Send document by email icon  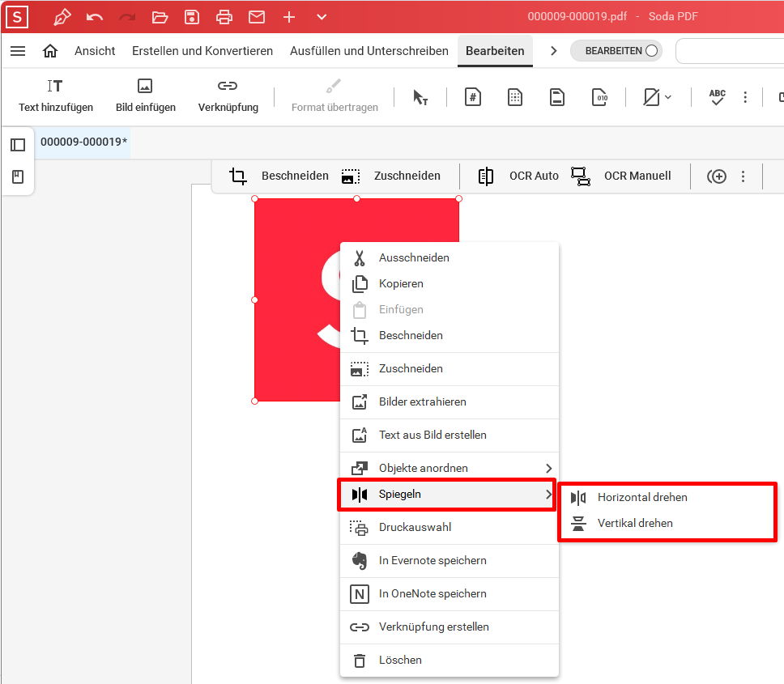pos(257,18)
